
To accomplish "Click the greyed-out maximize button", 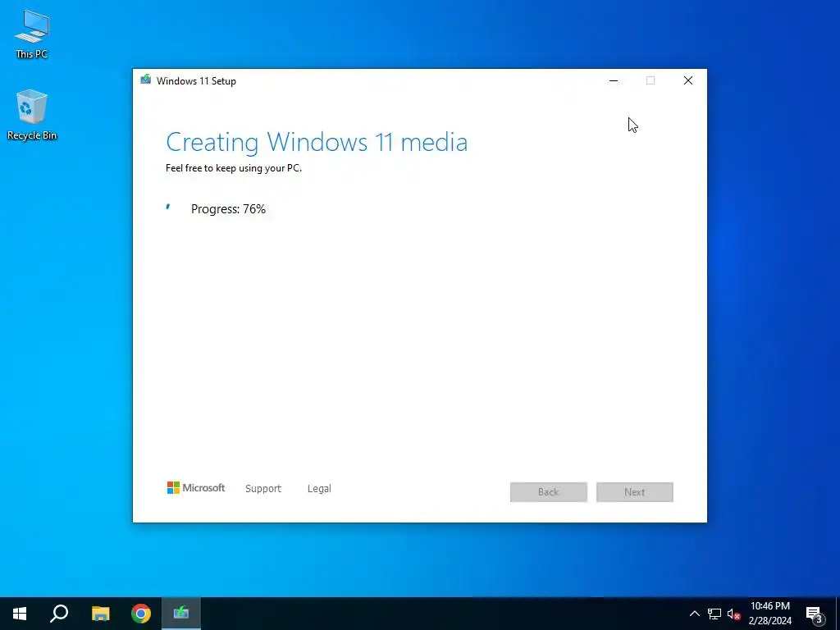I will tap(651, 80).
